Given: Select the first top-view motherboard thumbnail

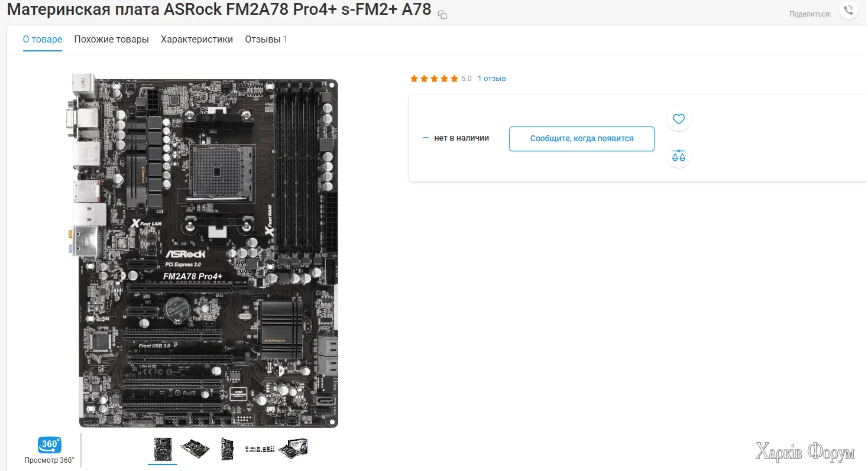Looking at the screenshot, I should tap(163, 449).
